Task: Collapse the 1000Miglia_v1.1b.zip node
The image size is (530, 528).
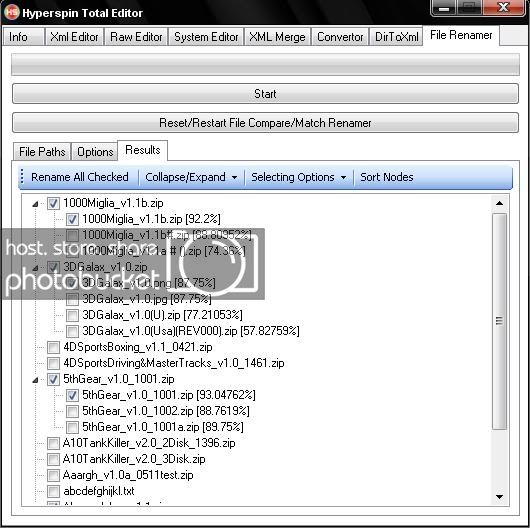Action: click(35, 204)
